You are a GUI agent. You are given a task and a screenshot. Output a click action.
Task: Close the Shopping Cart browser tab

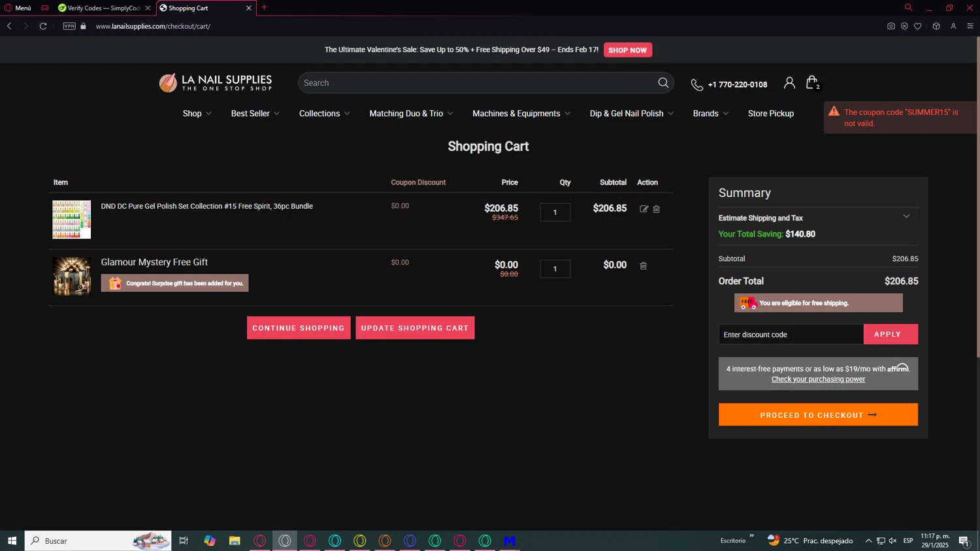pos(248,8)
